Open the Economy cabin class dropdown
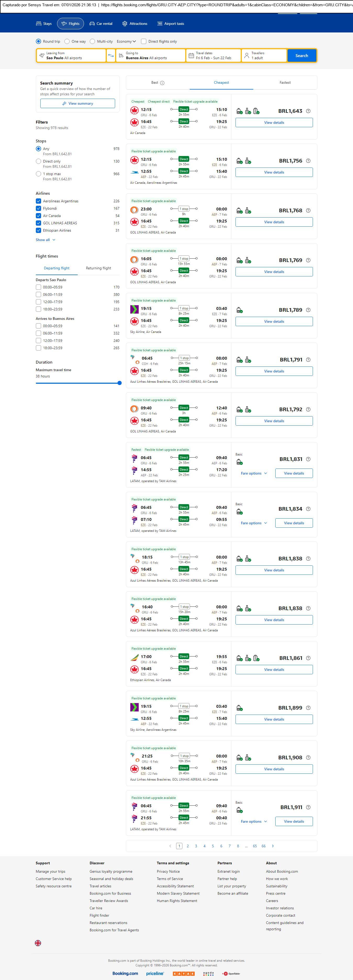Image resolution: width=353 pixels, height=980 pixels. pyautogui.click(x=126, y=41)
